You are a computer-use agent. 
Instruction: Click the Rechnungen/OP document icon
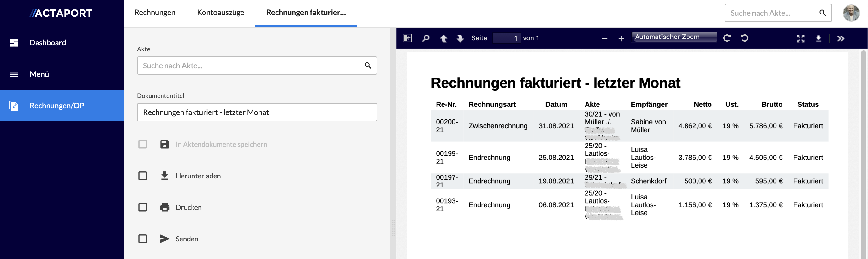coord(14,106)
